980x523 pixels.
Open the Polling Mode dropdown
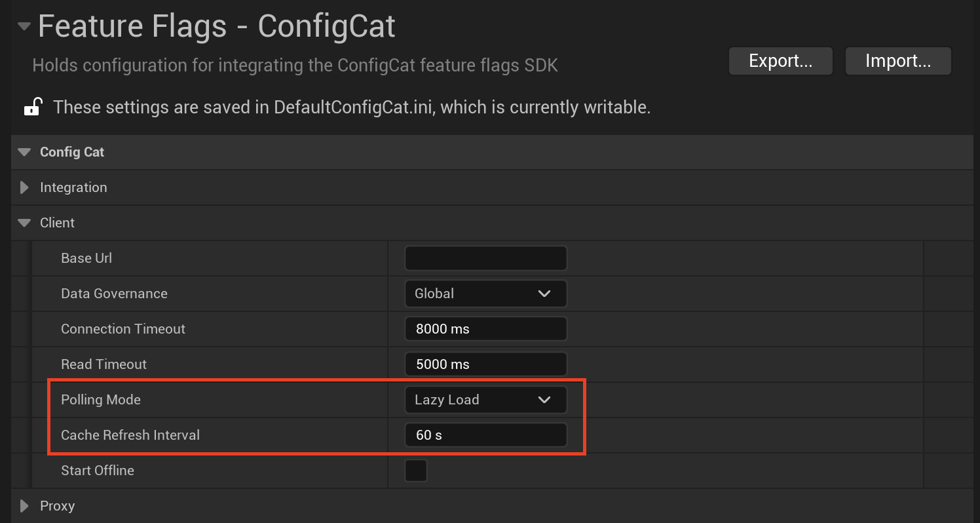[485, 399]
